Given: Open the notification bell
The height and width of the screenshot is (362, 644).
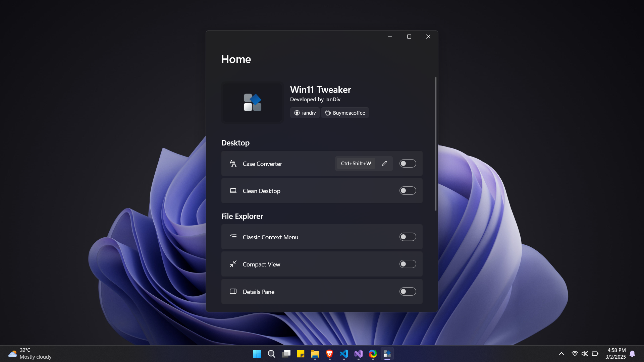Looking at the screenshot, I should [x=632, y=354].
